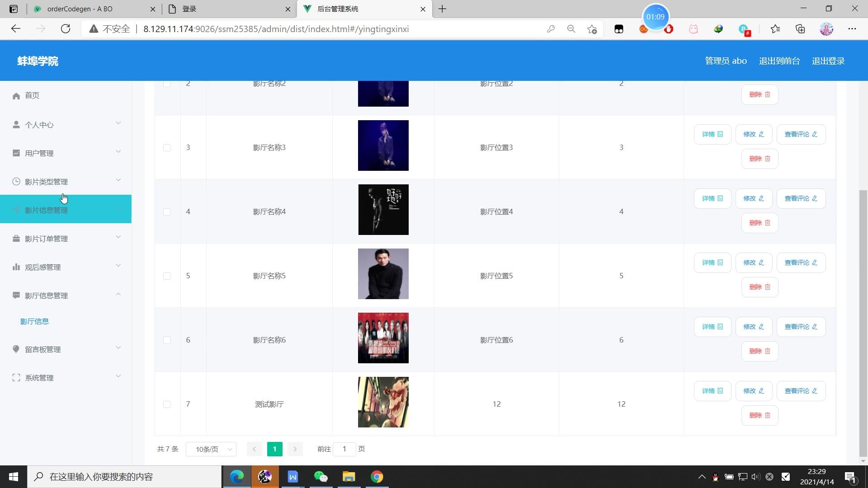Click the 影片类型管理 clock icon
Viewport: 868px width, 488px height.
pyautogui.click(x=16, y=182)
